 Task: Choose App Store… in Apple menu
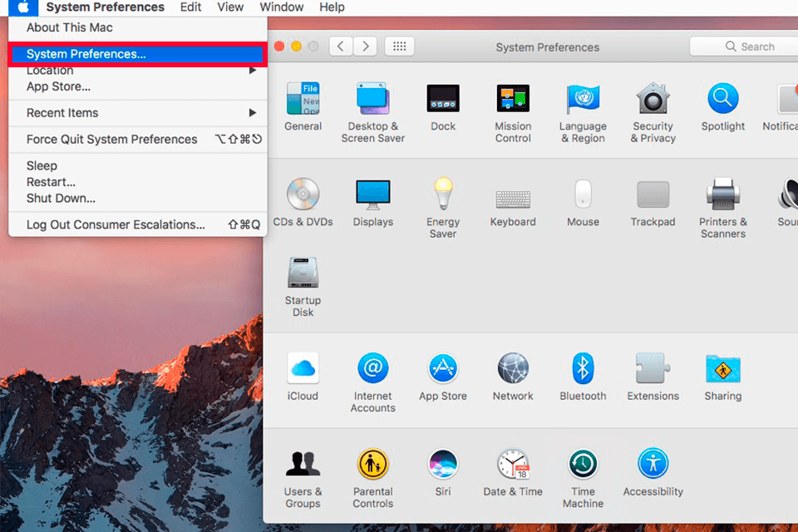137,86
